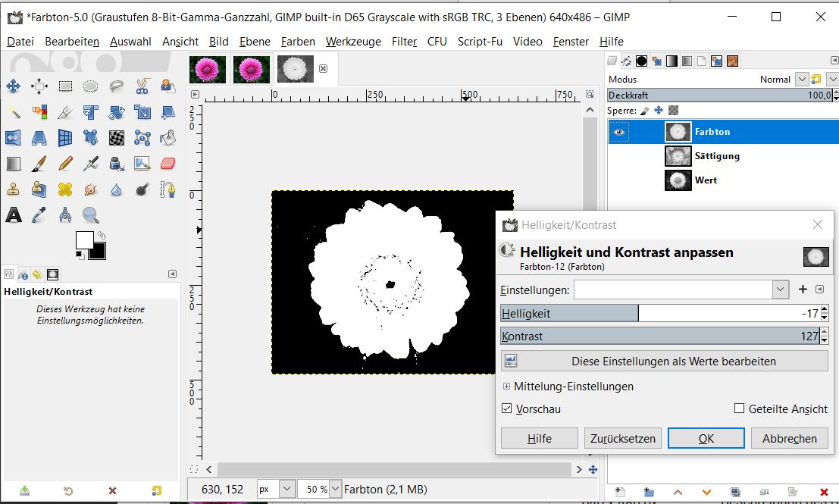The width and height of the screenshot is (839, 504).
Task: Select the Paintbrush tool
Action: point(39,163)
